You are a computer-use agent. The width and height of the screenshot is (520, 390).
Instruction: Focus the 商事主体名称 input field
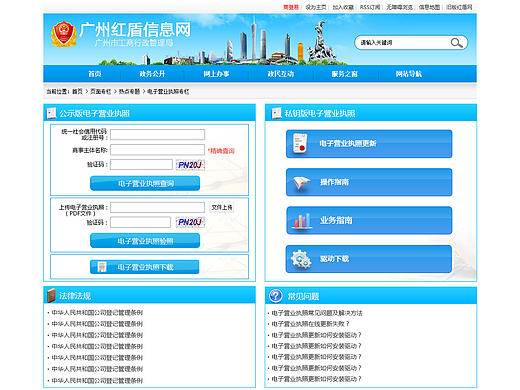(157, 150)
